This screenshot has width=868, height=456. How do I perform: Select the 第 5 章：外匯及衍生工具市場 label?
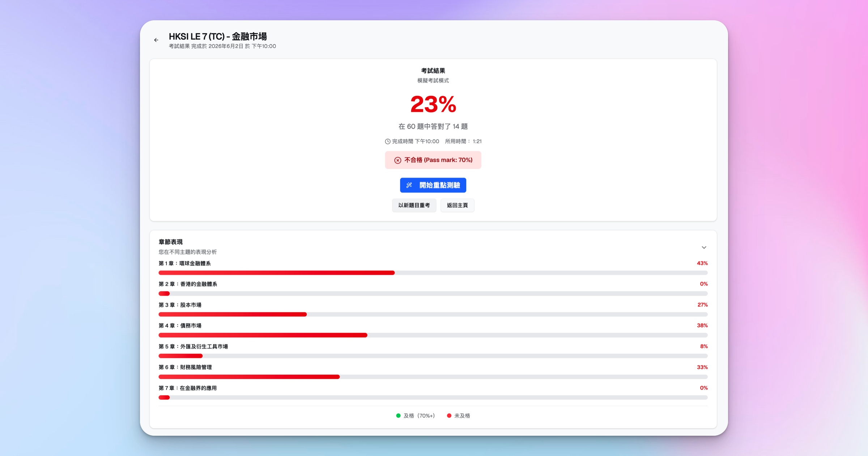(x=193, y=347)
